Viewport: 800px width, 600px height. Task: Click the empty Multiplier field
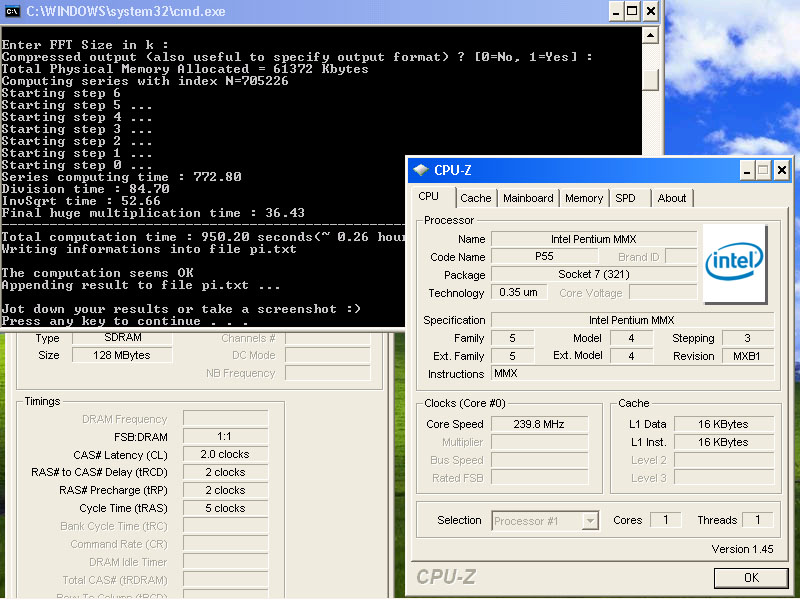coord(539,442)
